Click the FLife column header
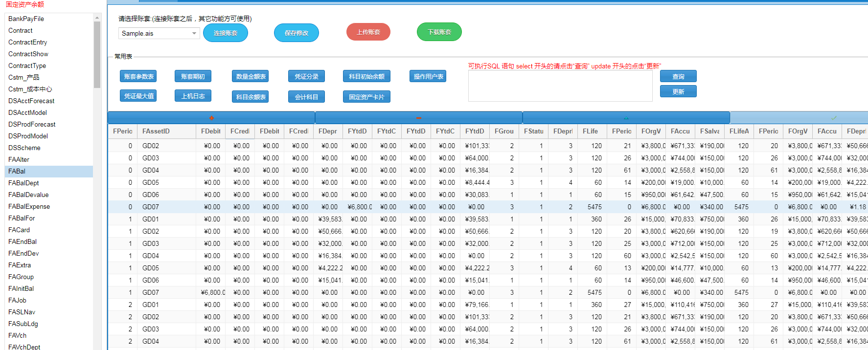 point(592,131)
